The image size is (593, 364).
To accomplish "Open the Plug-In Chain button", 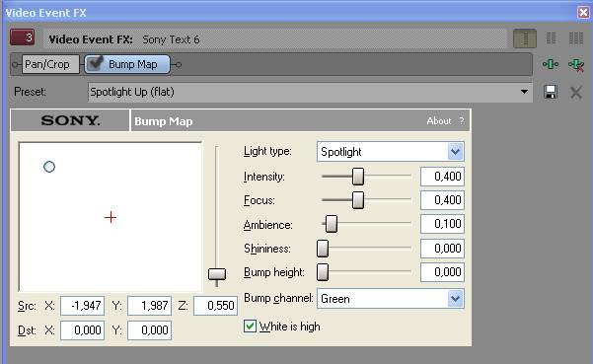I will (551, 64).
